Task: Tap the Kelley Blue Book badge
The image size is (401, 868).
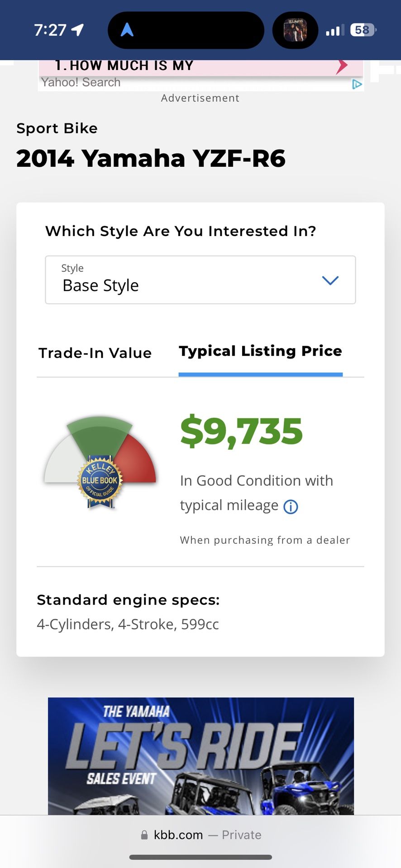Action: pyautogui.click(x=100, y=481)
